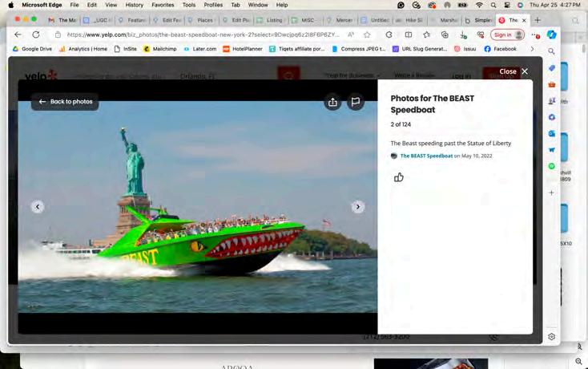Open the Profiles menu
The image size is (588, 369).
coord(213,5)
